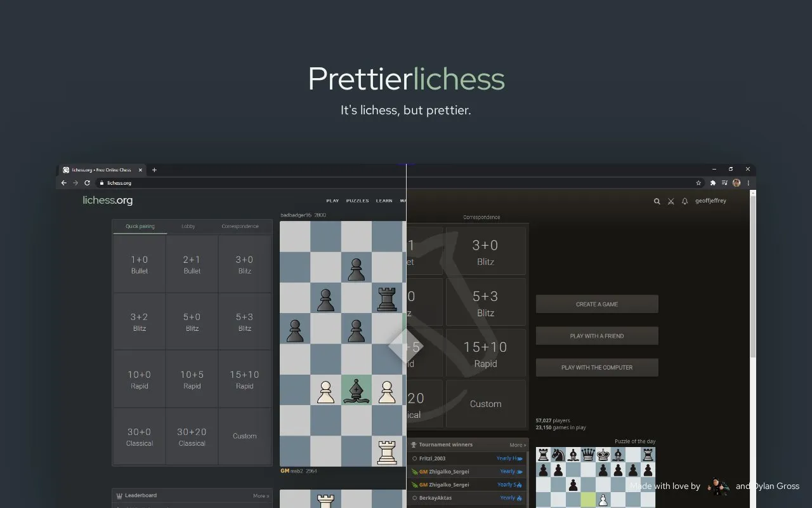
Task: Go back using the browser back arrow
Action: pos(63,183)
